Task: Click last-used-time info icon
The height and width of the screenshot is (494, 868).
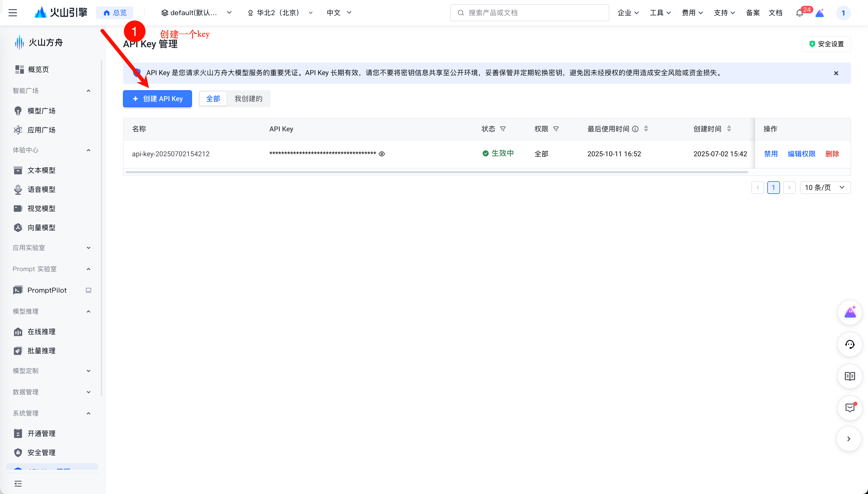Action: coord(635,129)
